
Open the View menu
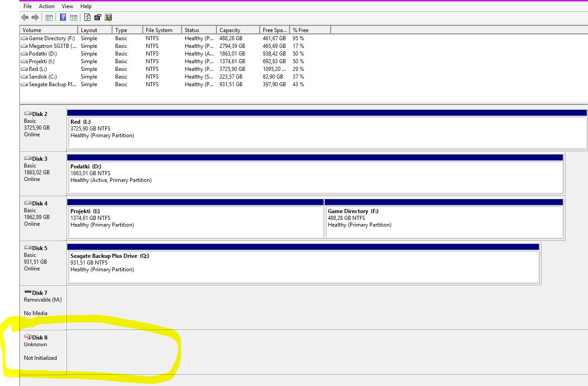(68, 6)
